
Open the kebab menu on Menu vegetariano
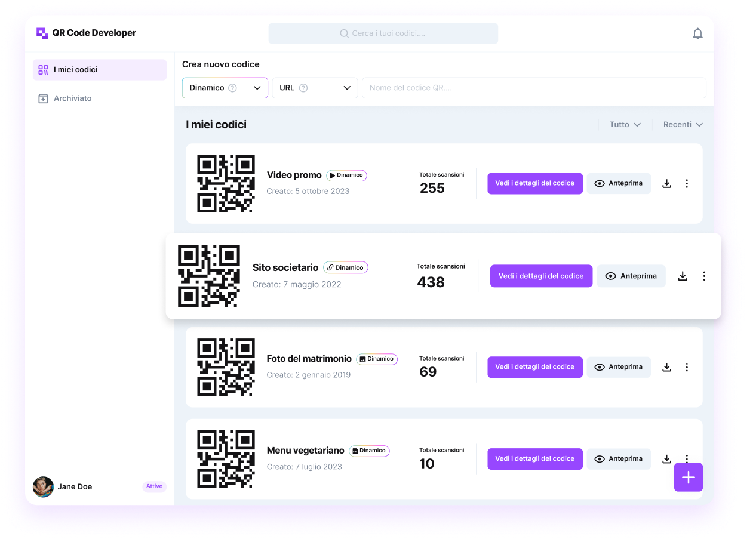coord(687,459)
